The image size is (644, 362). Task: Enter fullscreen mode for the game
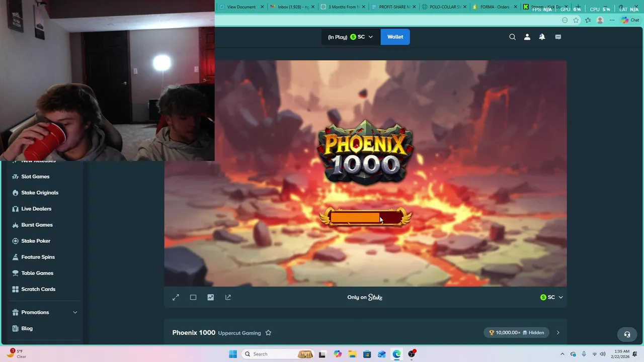tap(176, 298)
